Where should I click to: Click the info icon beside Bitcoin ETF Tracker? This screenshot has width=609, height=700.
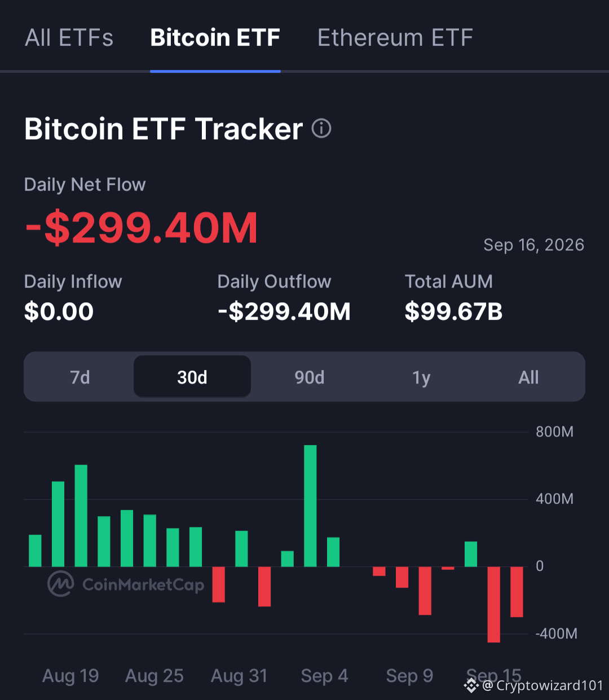[321, 129]
